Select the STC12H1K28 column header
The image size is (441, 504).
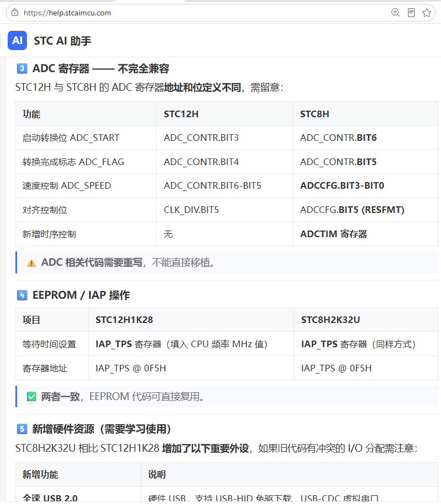coord(191,320)
